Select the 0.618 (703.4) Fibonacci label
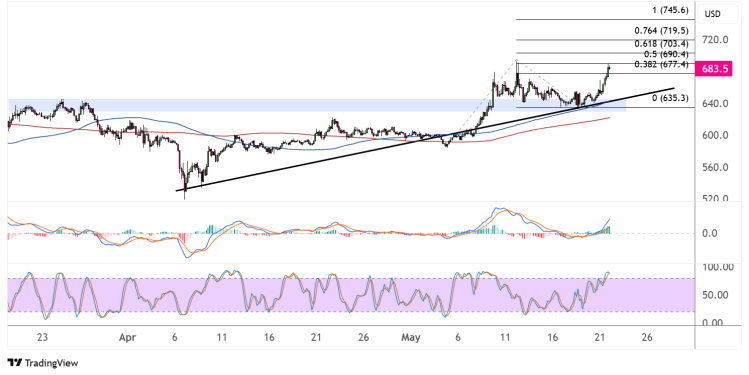The width and height of the screenshot is (749, 375). [662, 43]
